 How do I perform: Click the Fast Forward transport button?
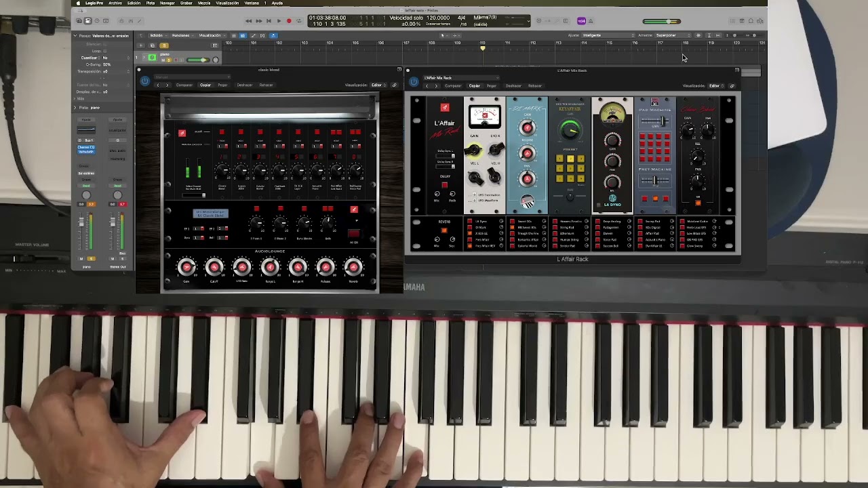click(x=259, y=21)
